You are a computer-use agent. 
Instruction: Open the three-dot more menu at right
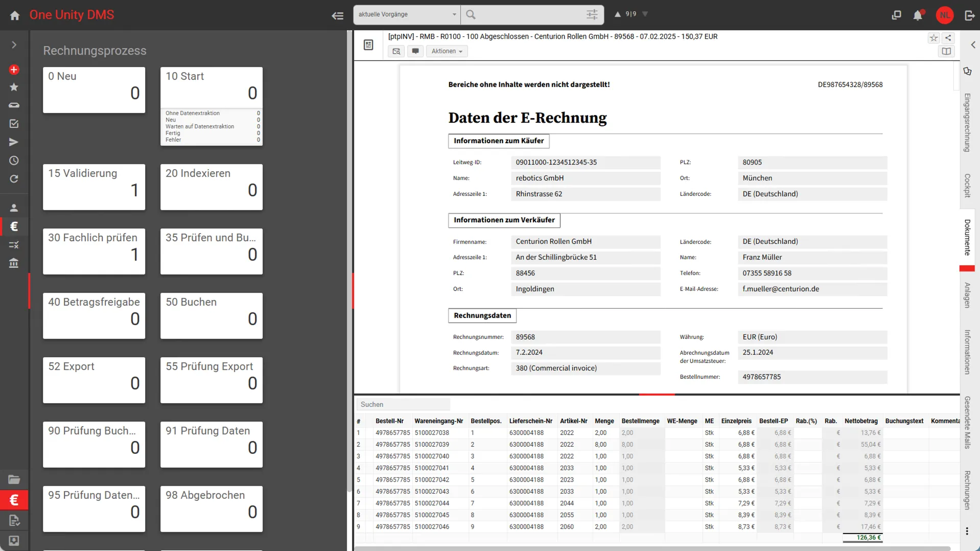967,532
